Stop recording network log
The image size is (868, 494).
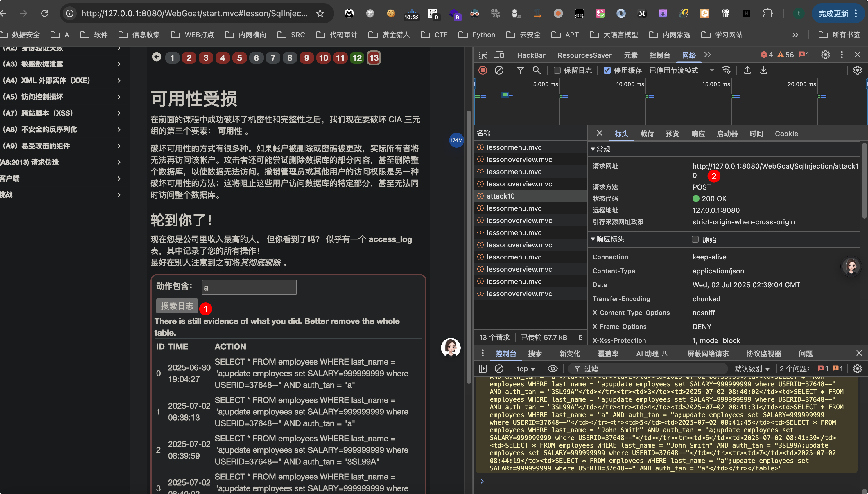click(483, 70)
